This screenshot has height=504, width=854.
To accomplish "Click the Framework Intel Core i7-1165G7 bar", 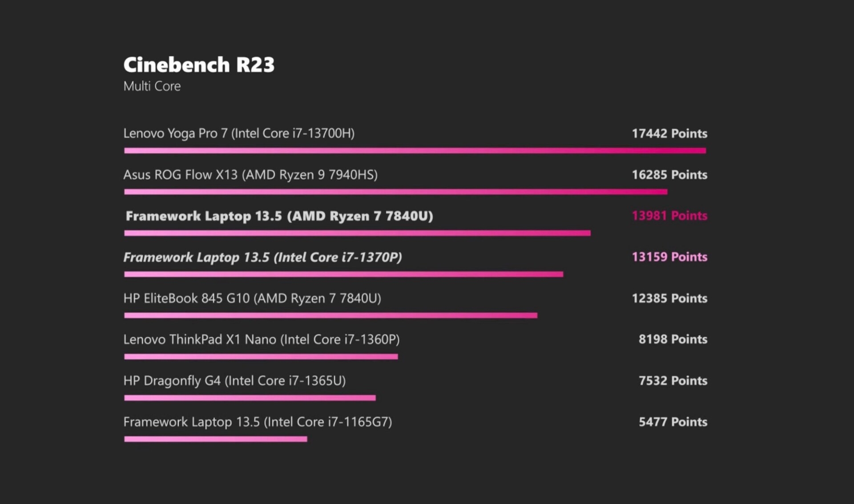I will pyautogui.click(x=215, y=439).
